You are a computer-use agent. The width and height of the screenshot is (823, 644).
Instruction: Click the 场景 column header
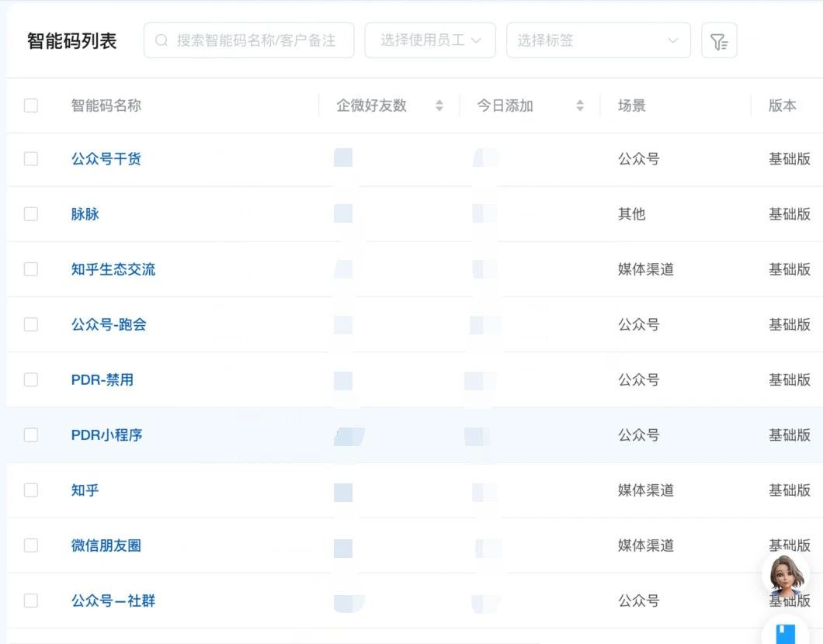[x=632, y=106]
